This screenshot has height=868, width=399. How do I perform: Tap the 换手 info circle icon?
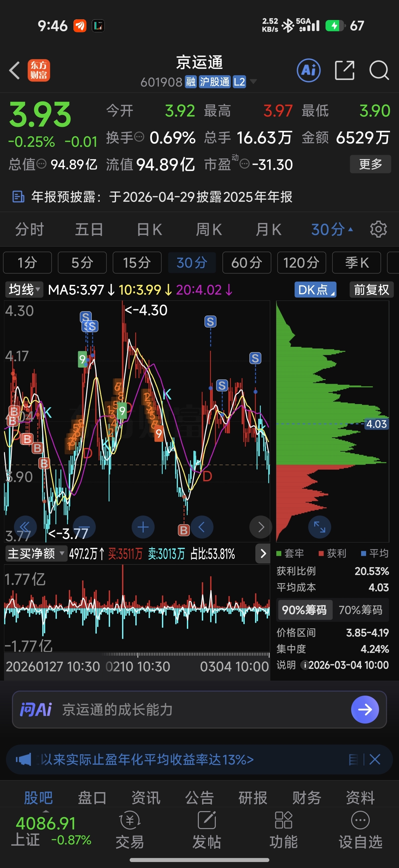coord(139,137)
